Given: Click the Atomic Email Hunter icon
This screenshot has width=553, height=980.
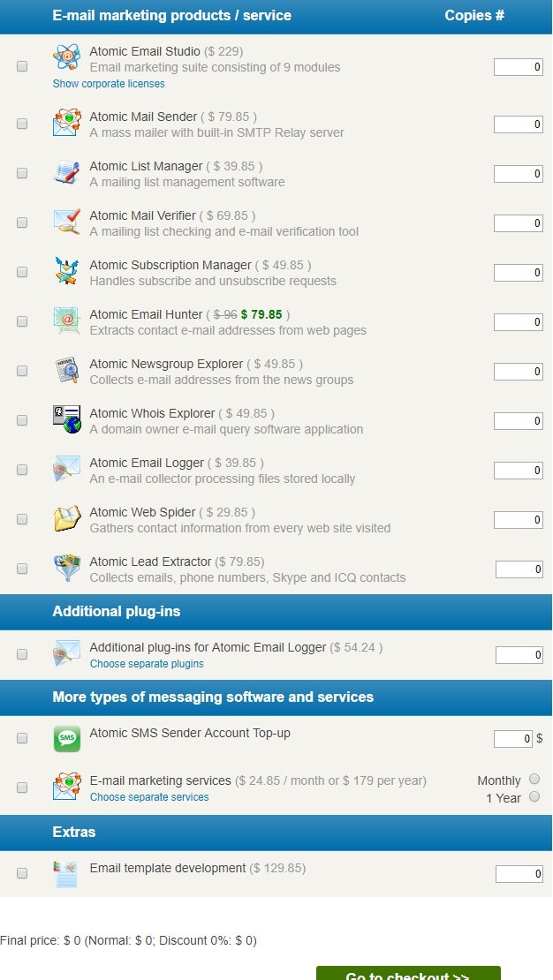Looking at the screenshot, I should click(x=66, y=320).
